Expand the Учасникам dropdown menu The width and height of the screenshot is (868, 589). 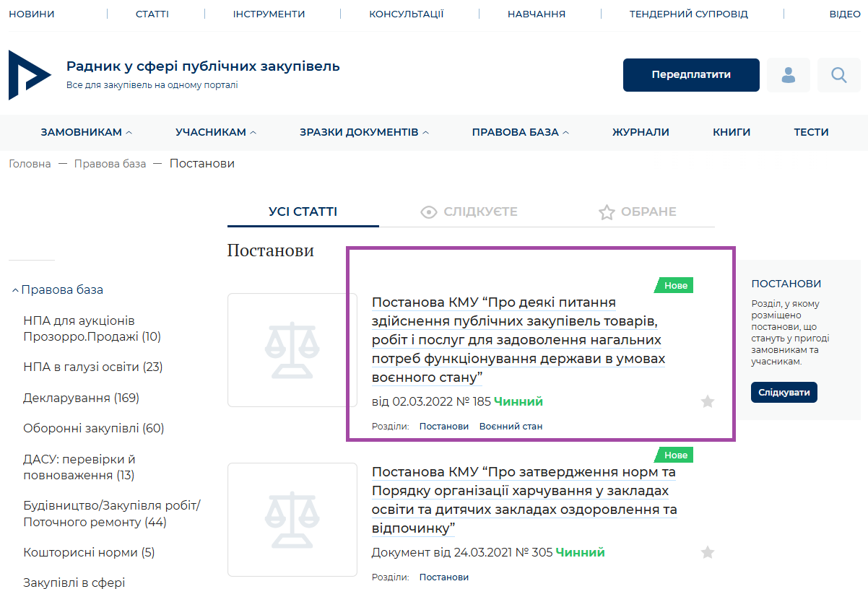pos(215,132)
